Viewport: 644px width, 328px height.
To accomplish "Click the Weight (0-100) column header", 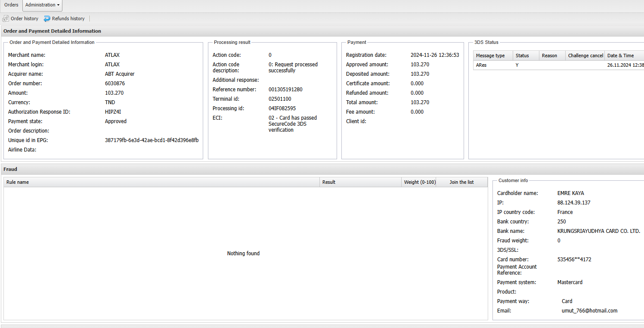I will tap(420, 182).
